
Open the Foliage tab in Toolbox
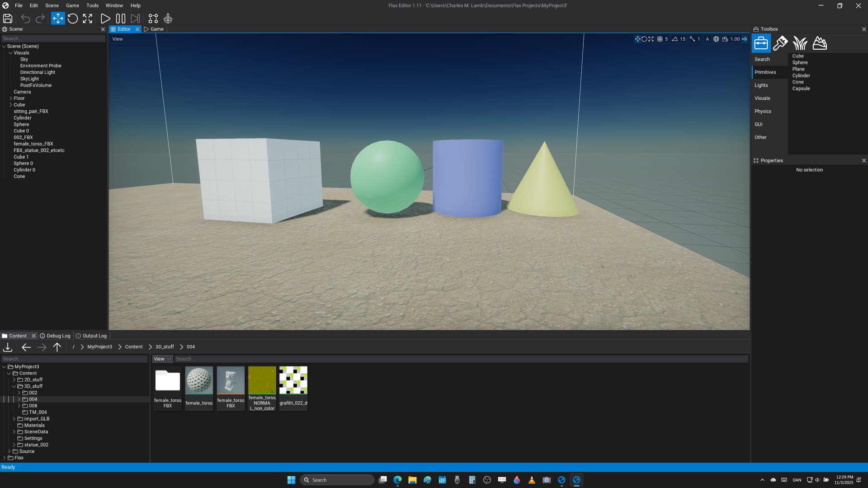800,43
